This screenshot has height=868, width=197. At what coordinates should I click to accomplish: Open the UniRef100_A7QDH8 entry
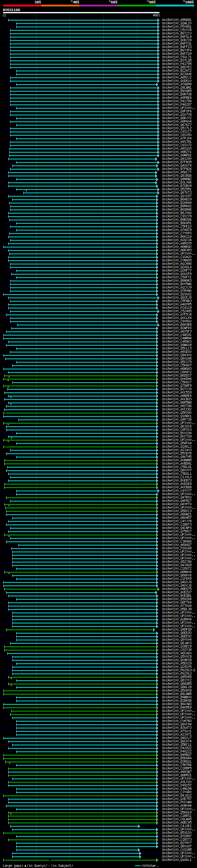[x=176, y=84]
